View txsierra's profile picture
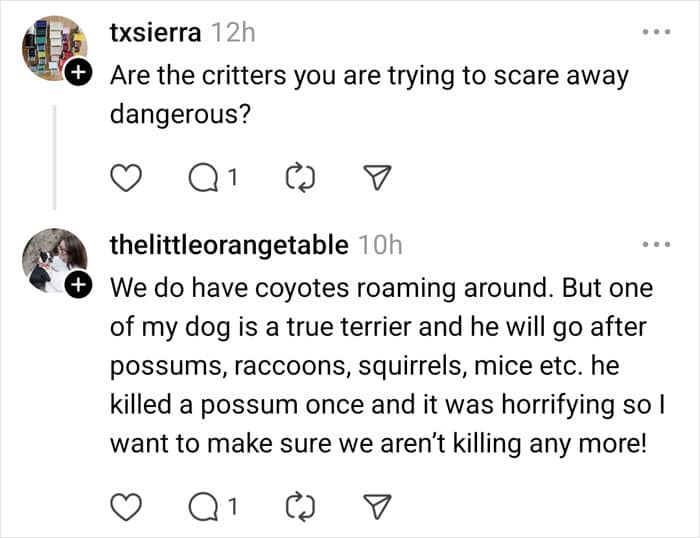700x538 pixels. pos(53,48)
